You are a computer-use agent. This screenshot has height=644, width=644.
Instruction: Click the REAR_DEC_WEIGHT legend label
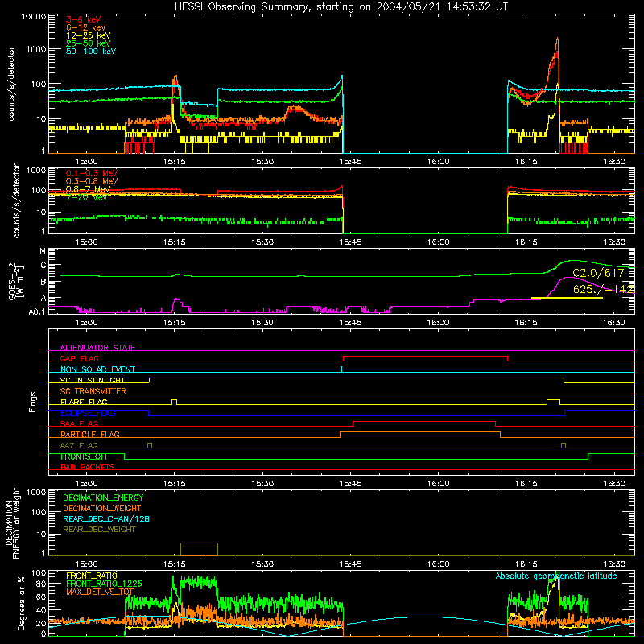[x=99, y=530]
